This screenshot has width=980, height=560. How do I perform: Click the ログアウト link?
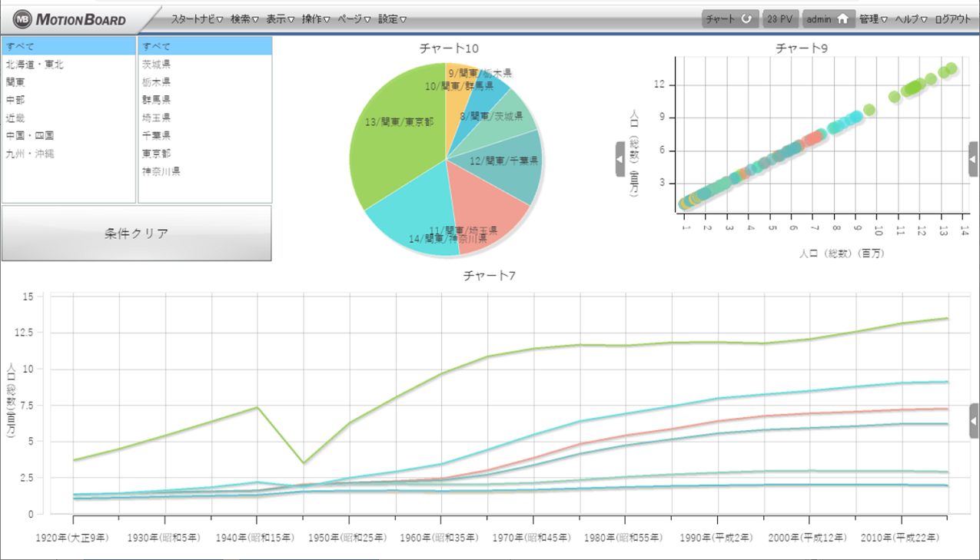click(952, 19)
